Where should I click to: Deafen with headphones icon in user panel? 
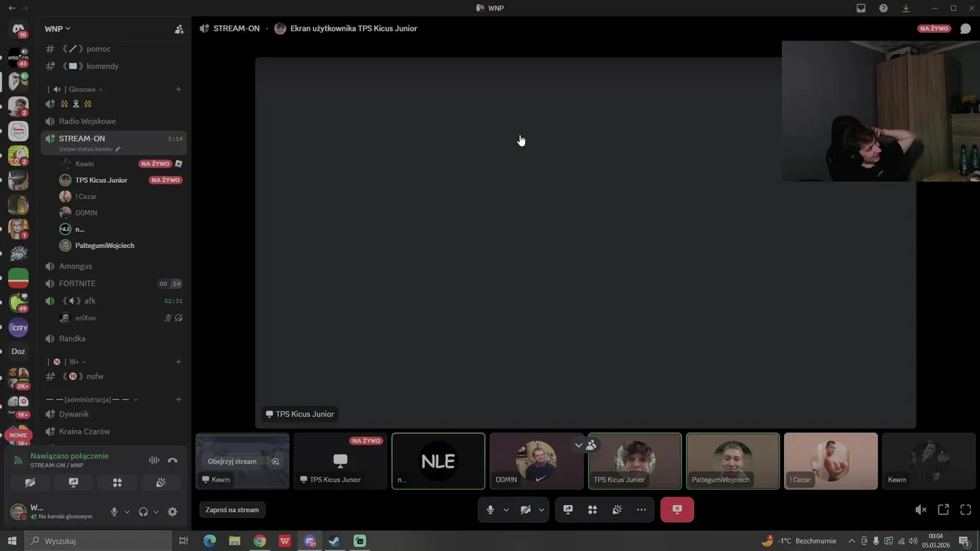point(143,512)
